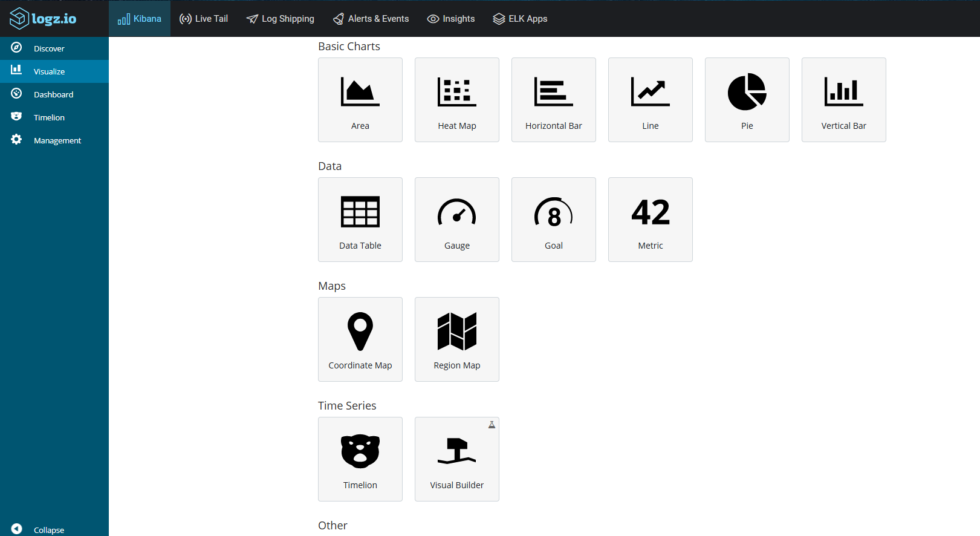Click the Collapse sidebar arrow icon
This screenshot has width=980, height=536.
pyautogui.click(x=16, y=529)
